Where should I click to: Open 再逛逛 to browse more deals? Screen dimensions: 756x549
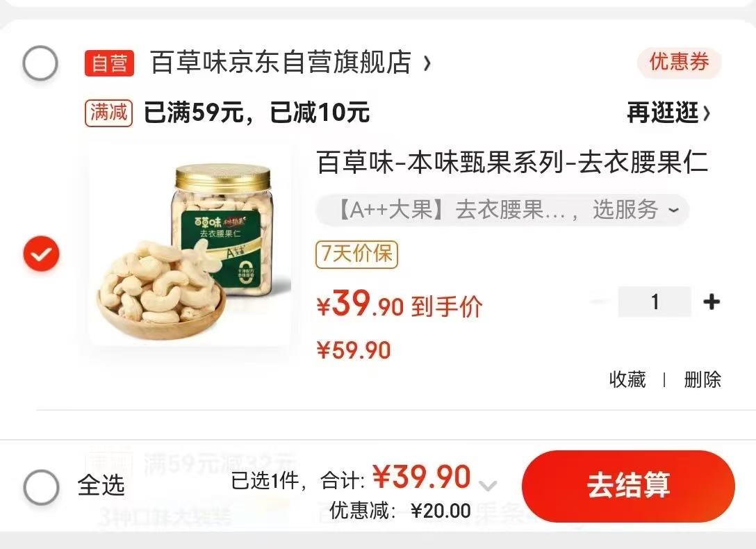point(668,113)
